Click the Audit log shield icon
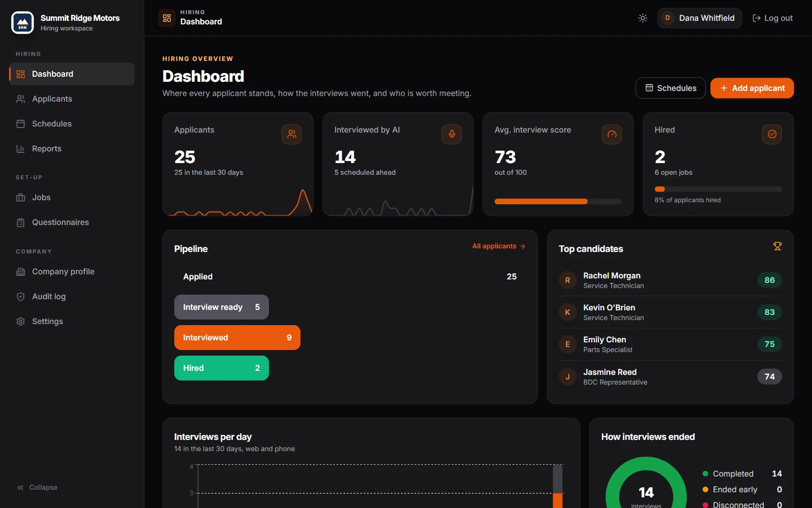812x508 pixels. (20, 297)
